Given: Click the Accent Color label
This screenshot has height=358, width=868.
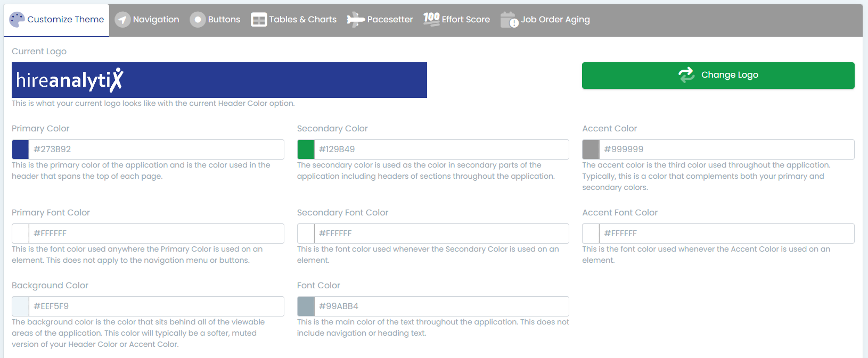Looking at the screenshot, I should click(609, 129).
